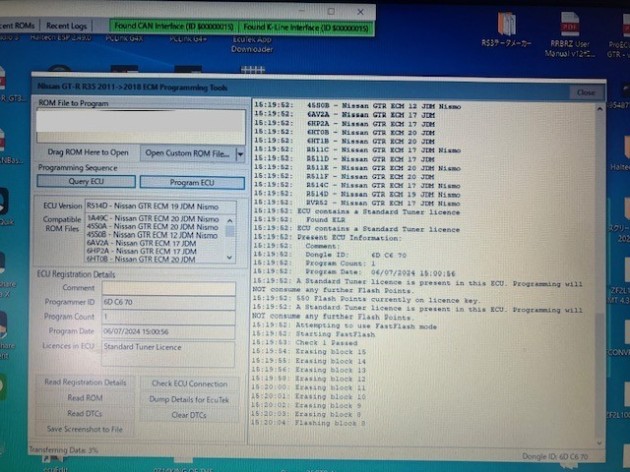Open the RRBRZ User Manual PDF desktop icon
The height and width of the screenshot is (472, 630).
[x=570, y=35]
